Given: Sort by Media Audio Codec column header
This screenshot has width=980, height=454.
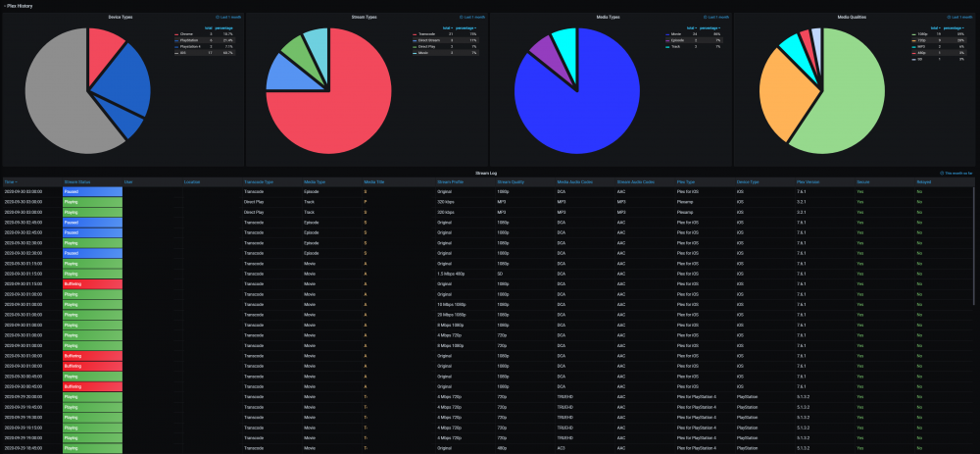Looking at the screenshot, I should [x=573, y=182].
